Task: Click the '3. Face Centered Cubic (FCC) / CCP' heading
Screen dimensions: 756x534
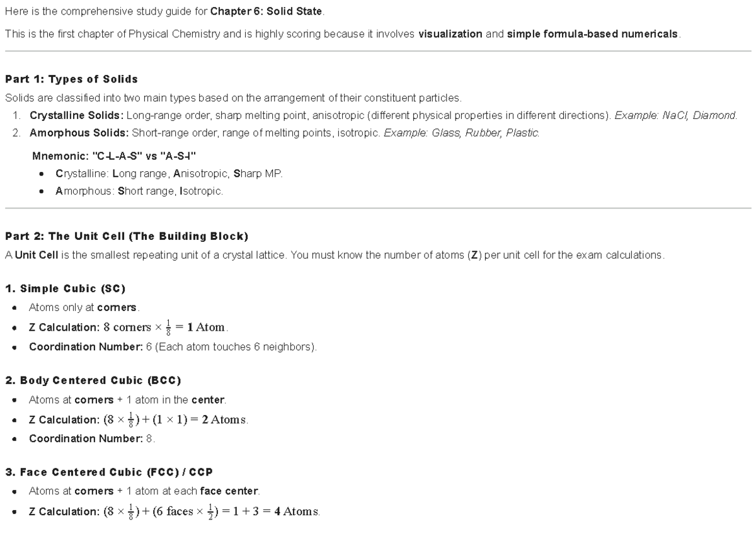Action: pyautogui.click(x=107, y=472)
